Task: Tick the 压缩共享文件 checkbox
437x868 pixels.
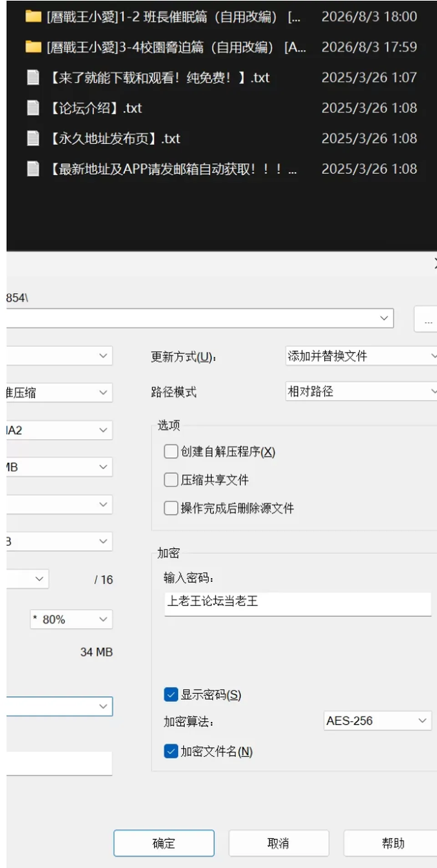Action: pyautogui.click(x=171, y=480)
